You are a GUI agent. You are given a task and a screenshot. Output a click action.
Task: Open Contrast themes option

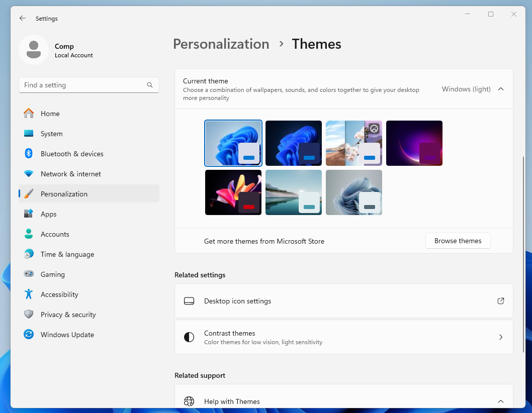pyautogui.click(x=344, y=337)
